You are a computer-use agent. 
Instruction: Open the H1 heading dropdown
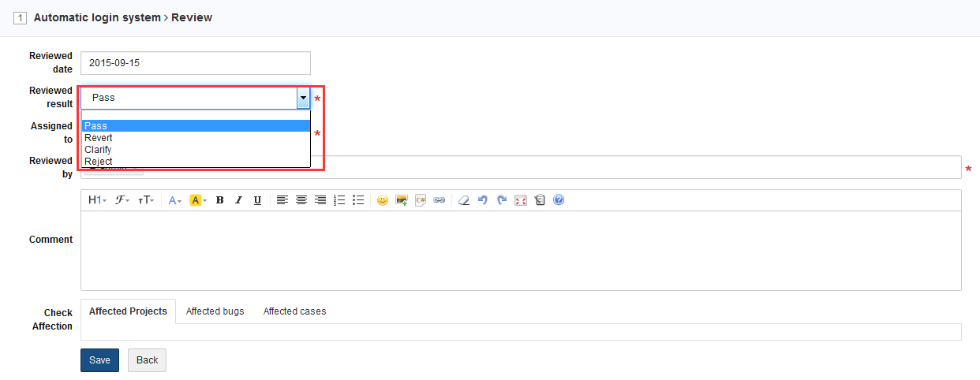(97, 200)
